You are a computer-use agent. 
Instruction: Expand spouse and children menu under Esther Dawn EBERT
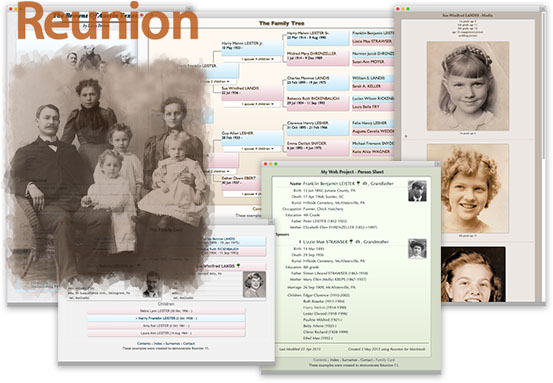click(243, 194)
